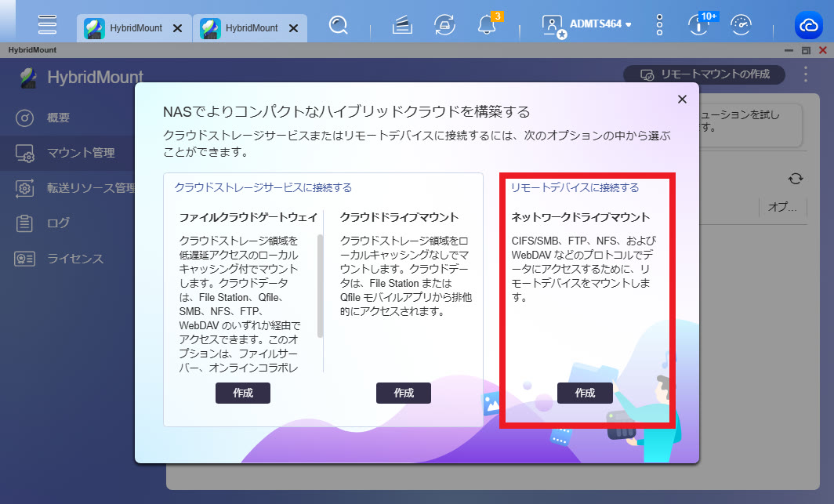The width and height of the screenshot is (834, 504).
Task: Click 作成 under ネットワークドライブマウント
Action: [585, 393]
